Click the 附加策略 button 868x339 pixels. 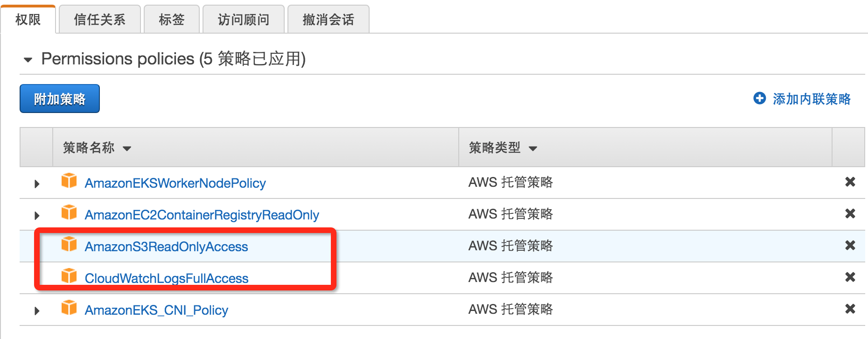pos(60,99)
